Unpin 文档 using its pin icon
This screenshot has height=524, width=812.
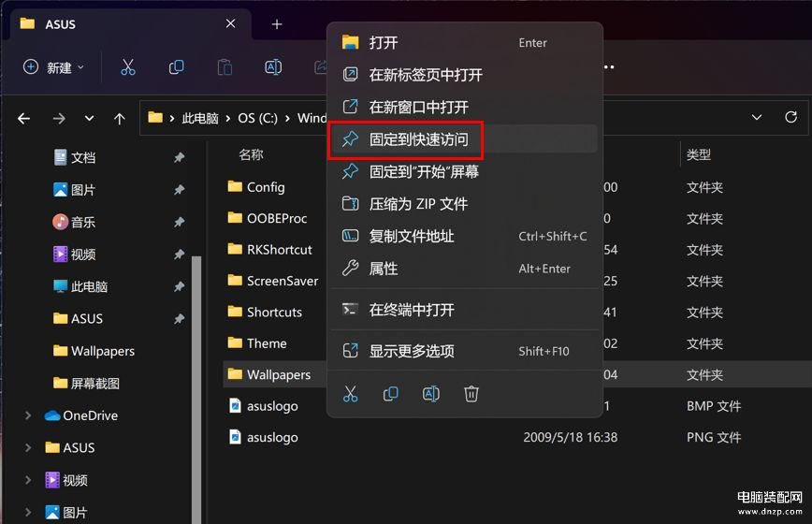pyautogui.click(x=180, y=157)
